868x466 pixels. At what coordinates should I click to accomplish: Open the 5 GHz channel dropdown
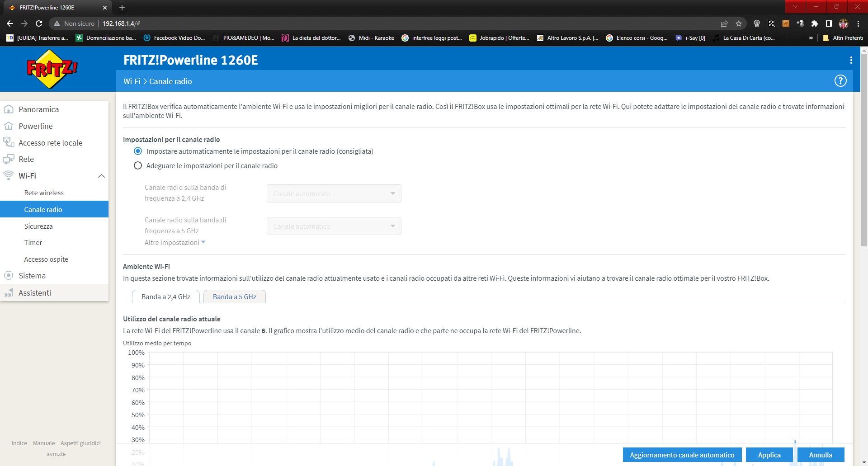tap(334, 226)
